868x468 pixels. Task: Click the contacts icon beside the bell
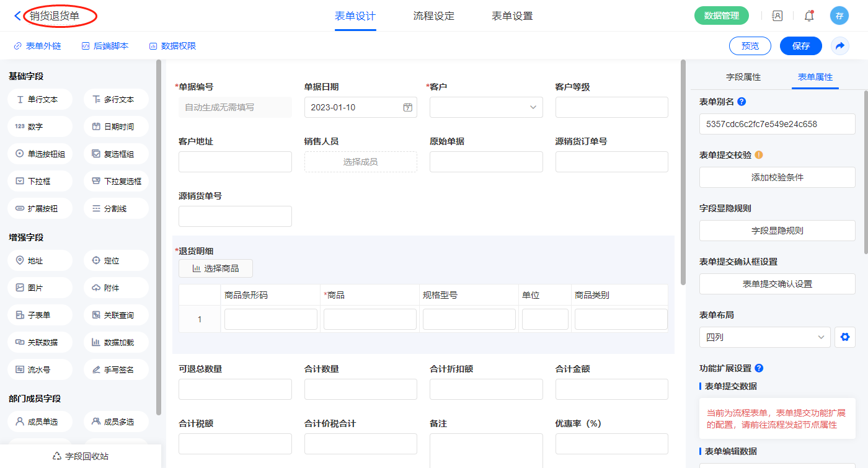pyautogui.click(x=777, y=16)
